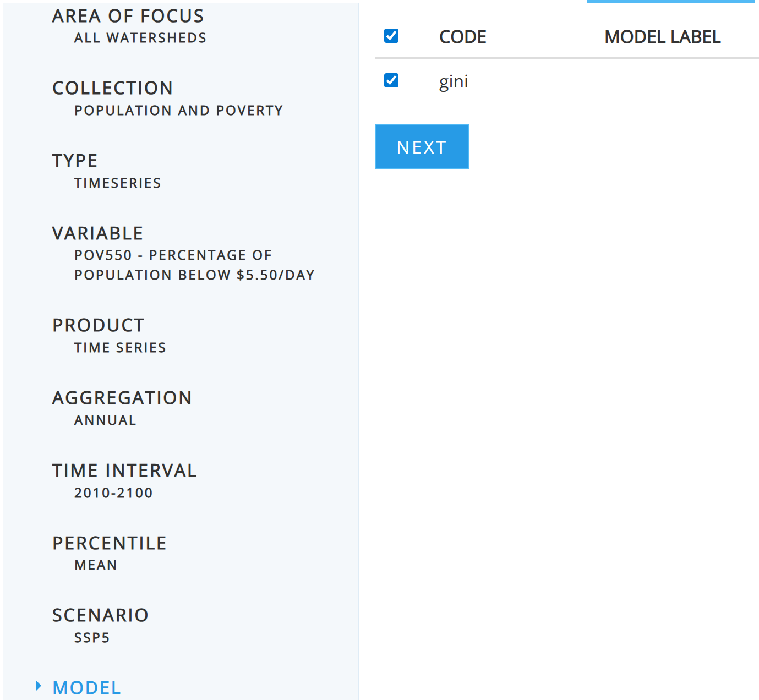759x700 pixels.
Task: Go to the SCENARIO step
Action: (x=100, y=615)
